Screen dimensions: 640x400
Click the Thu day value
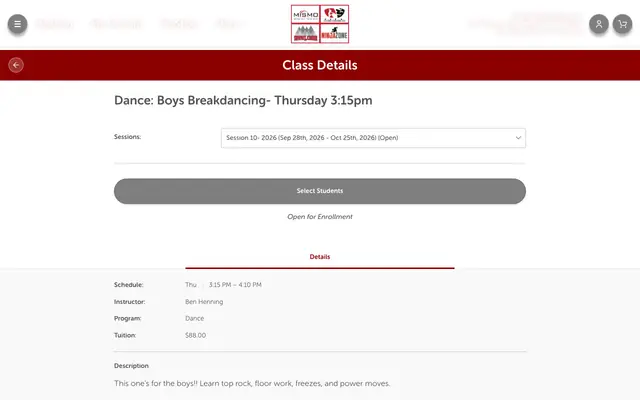click(191, 285)
